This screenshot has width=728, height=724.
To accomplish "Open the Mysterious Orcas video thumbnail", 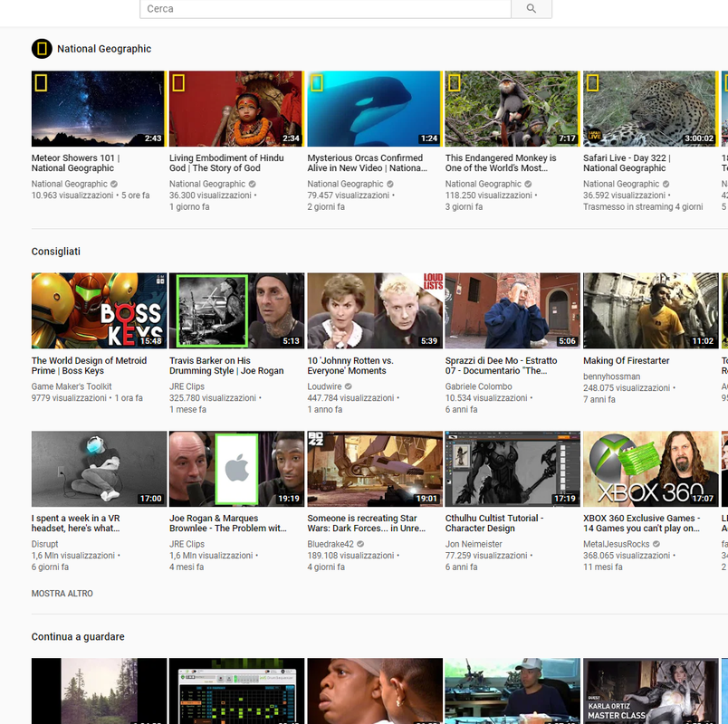I will tap(374, 109).
